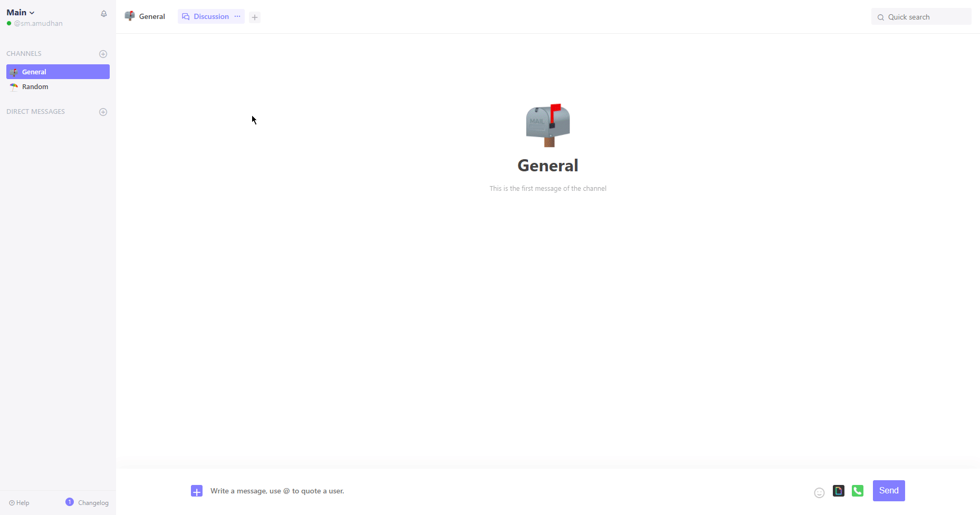Open the Discussion tab options ellipsis
The height and width of the screenshot is (515, 980).
[x=237, y=16]
